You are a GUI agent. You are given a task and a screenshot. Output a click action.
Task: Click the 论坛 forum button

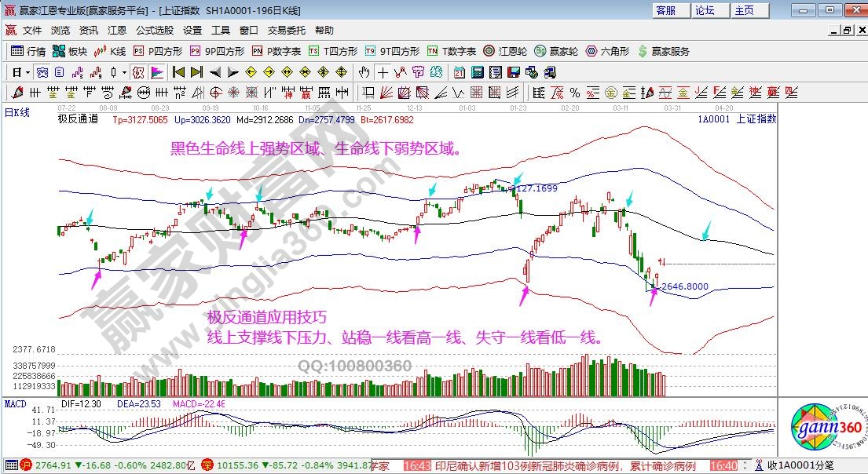705,10
